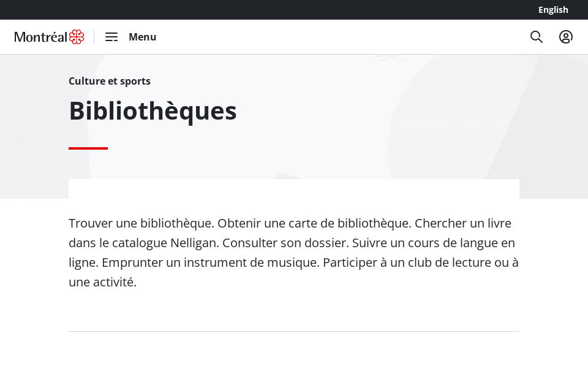The height and width of the screenshot is (368, 588).
Task: Select the introduction paragraph about Nelligan catalogue
Action: (x=293, y=252)
